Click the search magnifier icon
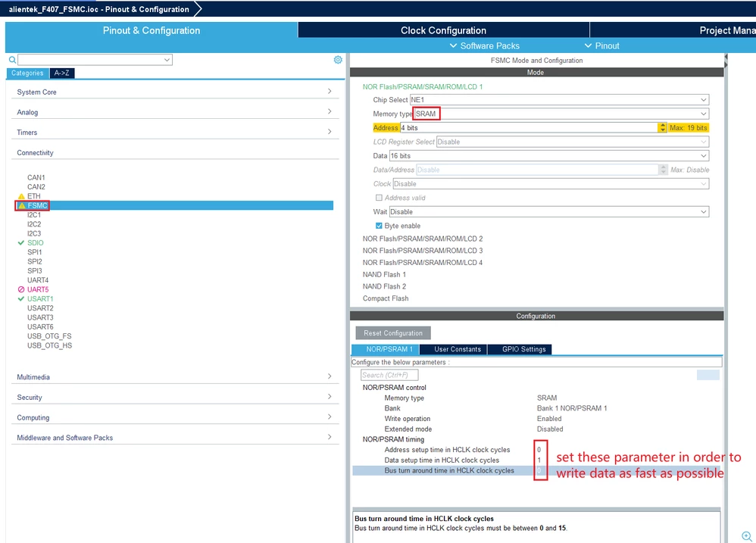The image size is (756, 543). tap(12, 60)
